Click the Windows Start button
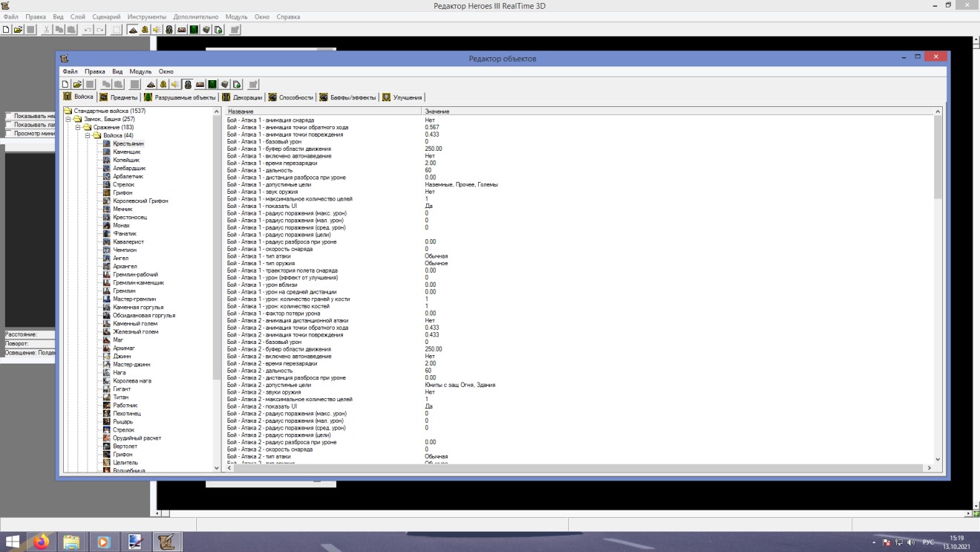980x552 pixels. tap(13, 542)
